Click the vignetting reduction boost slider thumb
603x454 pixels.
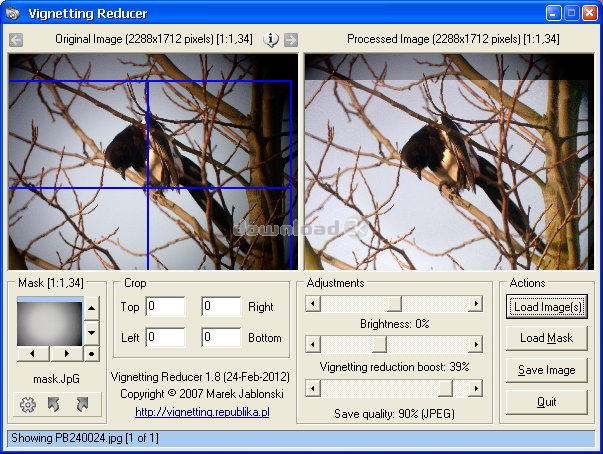[379, 344]
